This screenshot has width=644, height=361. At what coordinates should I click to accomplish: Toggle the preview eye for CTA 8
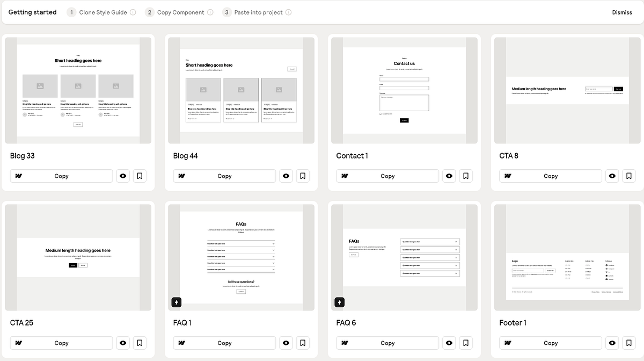(x=612, y=176)
